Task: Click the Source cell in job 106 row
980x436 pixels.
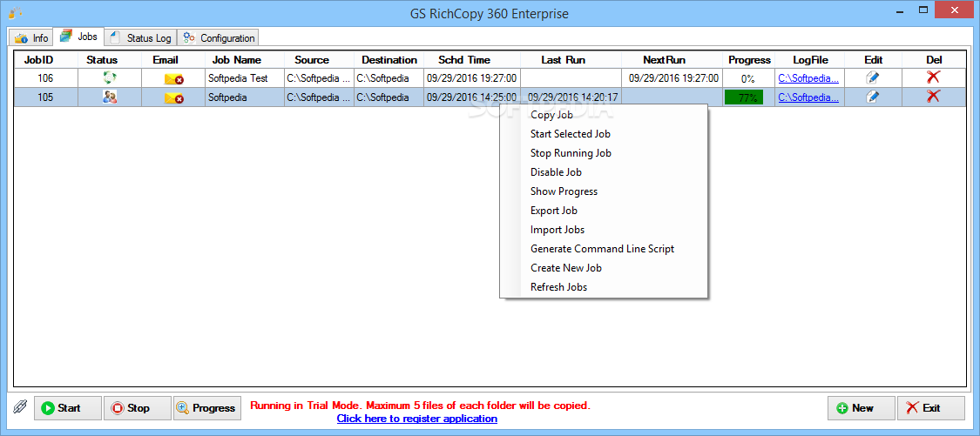Action: pos(319,78)
